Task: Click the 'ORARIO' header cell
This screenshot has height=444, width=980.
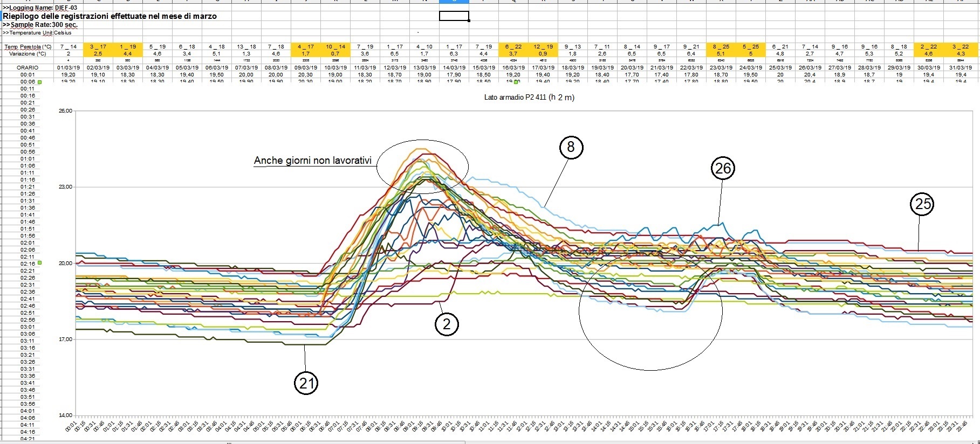Action: pos(28,67)
